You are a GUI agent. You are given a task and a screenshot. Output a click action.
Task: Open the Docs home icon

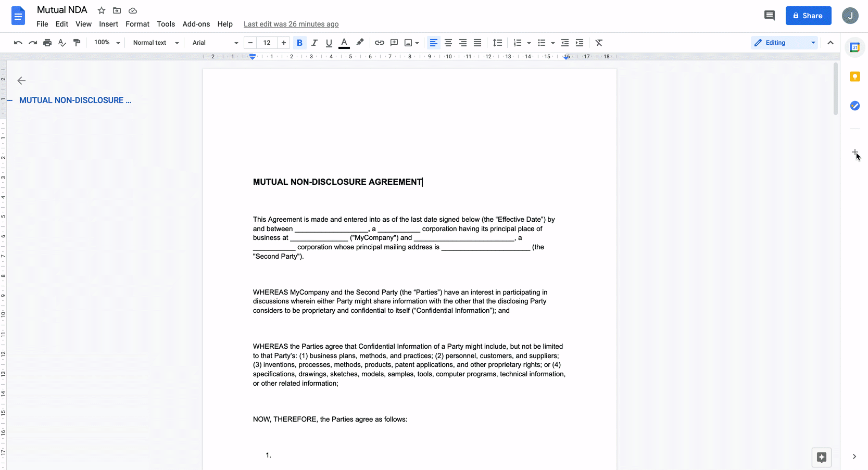18,16
